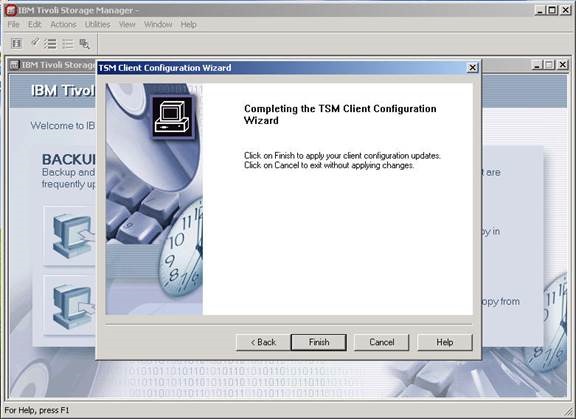The height and width of the screenshot is (419, 576).
Task: Click the IBM Tivoli Storage Manager title icon
Action: [11, 10]
